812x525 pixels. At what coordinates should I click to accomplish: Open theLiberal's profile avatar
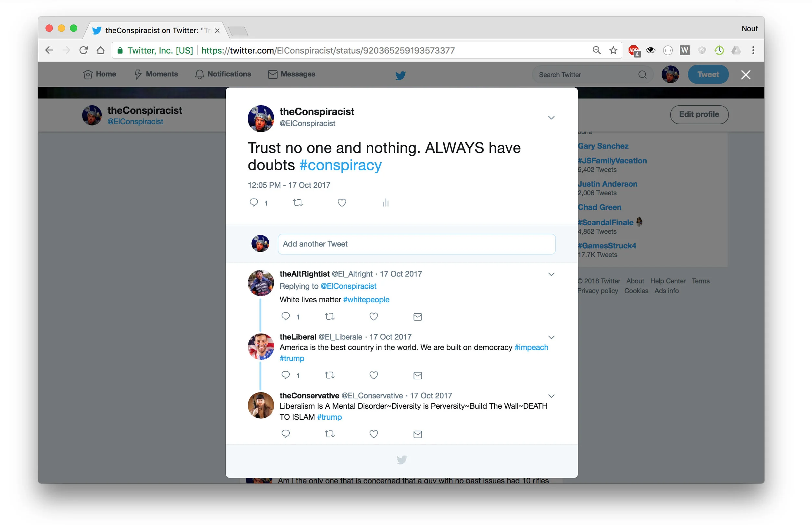point(260,347)
